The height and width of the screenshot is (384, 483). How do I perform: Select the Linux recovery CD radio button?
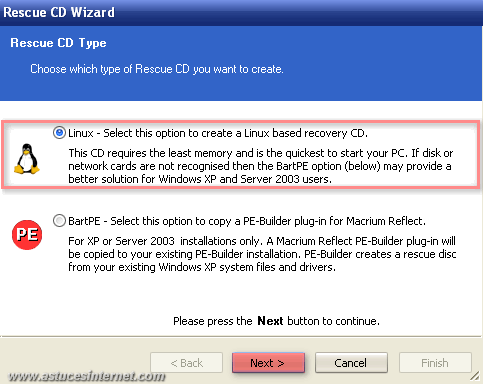tap(59, 133)
